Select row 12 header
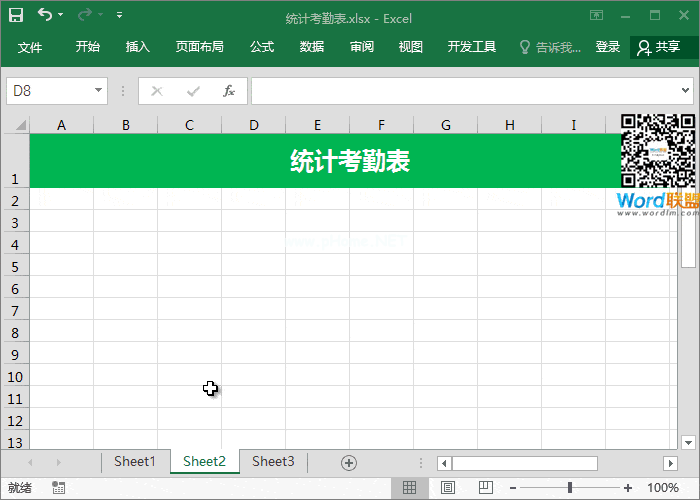Image resolution: width=700 pixels, height=500 pixels. [x=16, y=419]
